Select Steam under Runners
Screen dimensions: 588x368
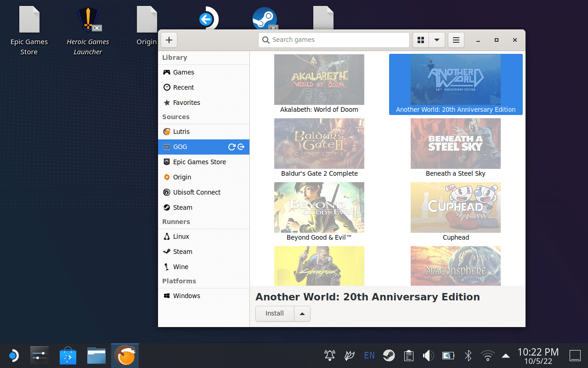click(204, 252)
